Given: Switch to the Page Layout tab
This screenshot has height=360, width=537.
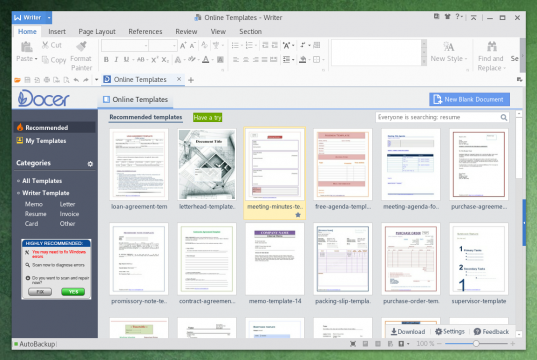Looking at the screenshot, I should pos(97,32).
